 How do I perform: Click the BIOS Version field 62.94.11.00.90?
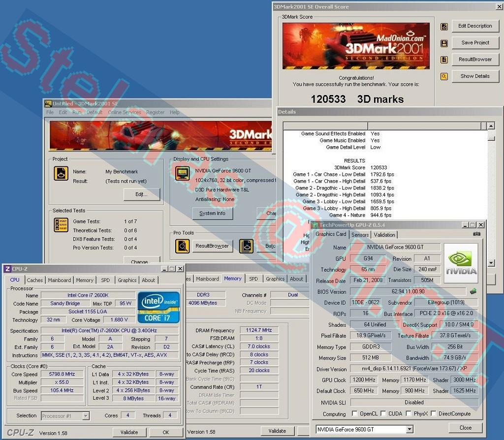[x=408, y=291]
